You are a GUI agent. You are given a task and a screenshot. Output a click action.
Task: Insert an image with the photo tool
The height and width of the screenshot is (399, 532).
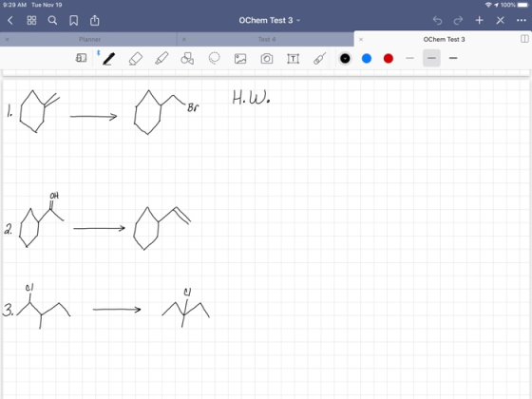point(240,59)
